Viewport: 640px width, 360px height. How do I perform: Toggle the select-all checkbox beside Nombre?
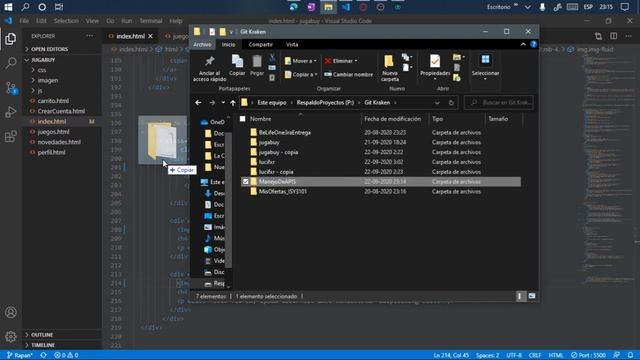point(242,119)
